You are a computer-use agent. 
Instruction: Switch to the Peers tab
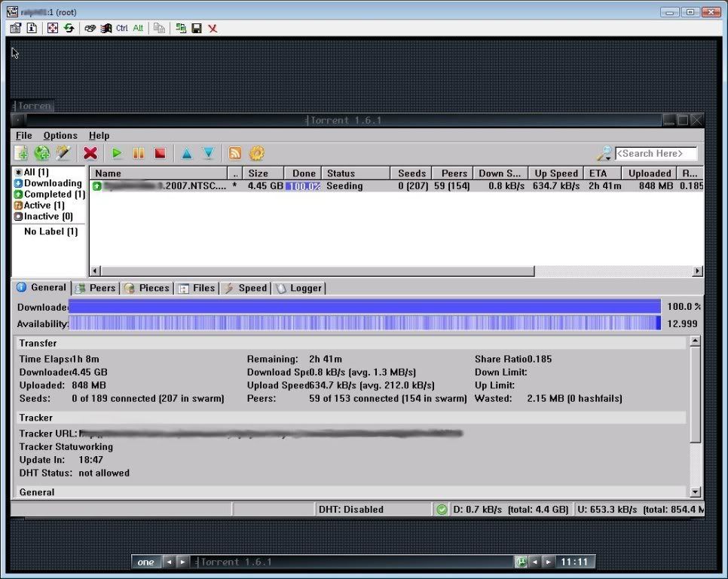tap(96, 288)
